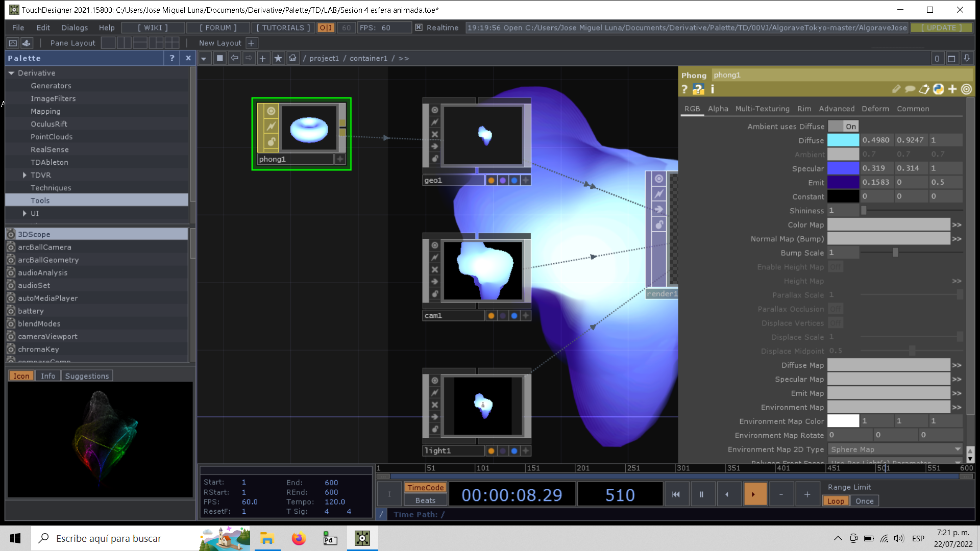
Task: Open the Diffuse Map selector arrows
Action: click(x=957, y=365)
